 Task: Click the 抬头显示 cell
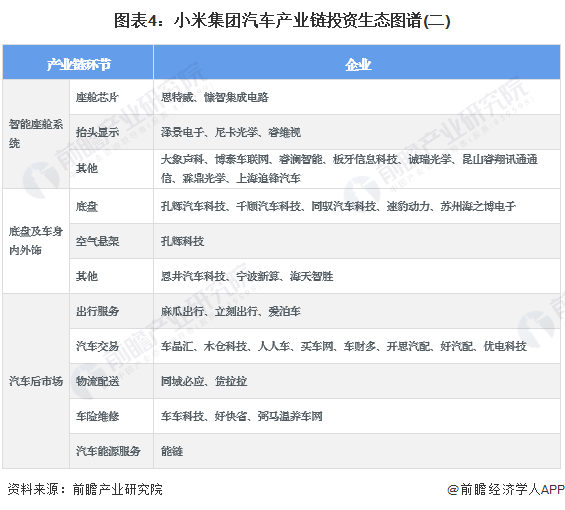tap(111, 132)
